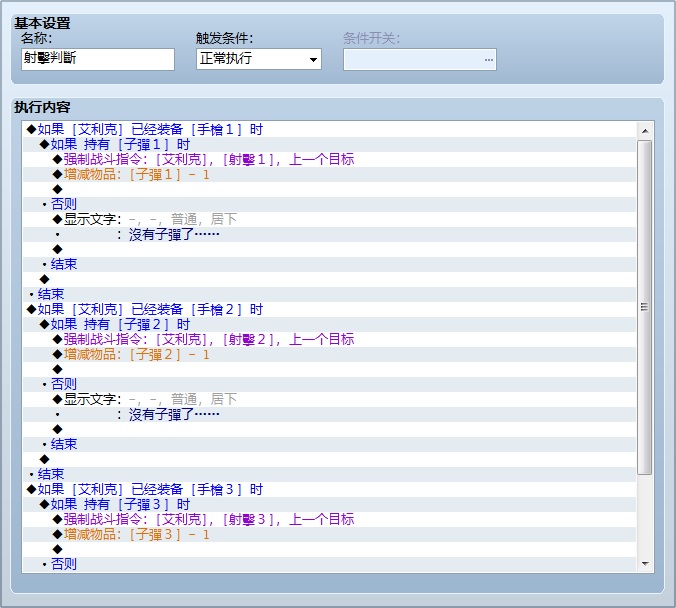Click the vertical scrollbar thumb of event list

[x=645, y=307]
